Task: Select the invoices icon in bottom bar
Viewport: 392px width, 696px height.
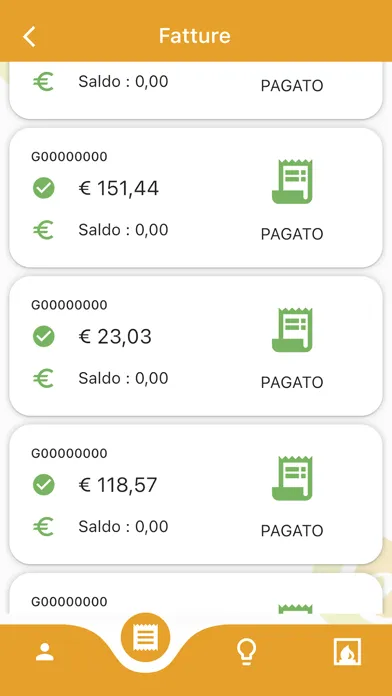Action: (x=145, y=638)
